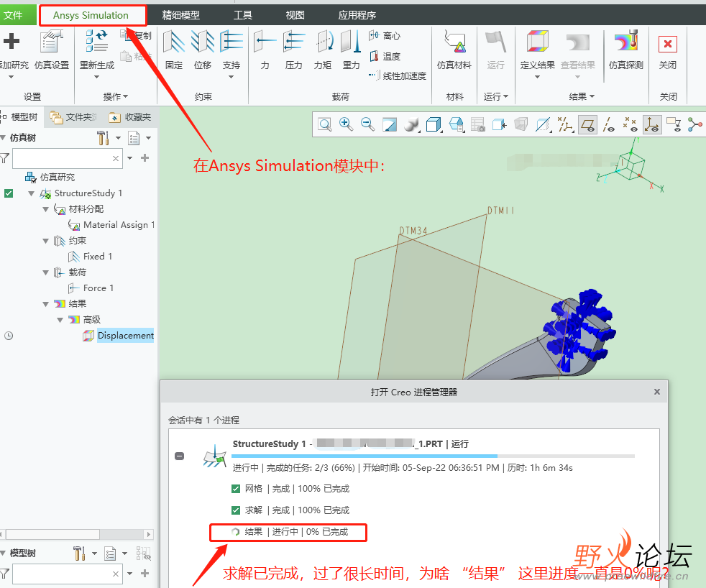Click the StructureStudy 1 progress bar
The width and height of the screenshot is (706, 588).
point(433,456)
